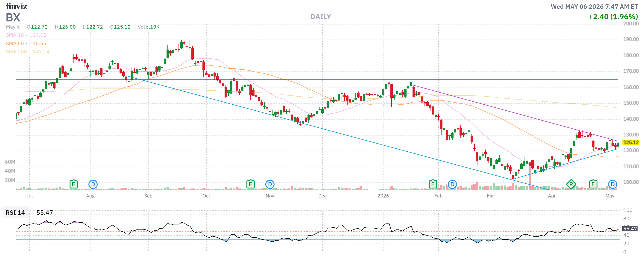Click the Apr month label
This screenshot has height=259, width=644.
tap(552, 196)
